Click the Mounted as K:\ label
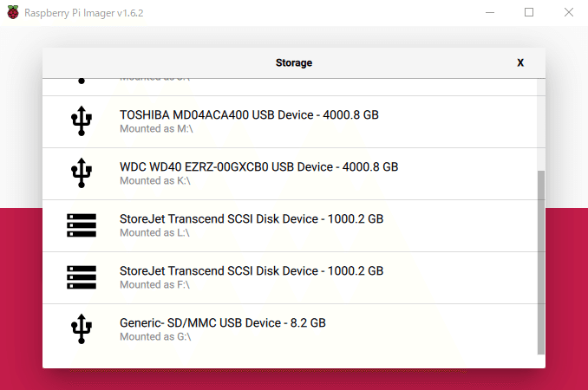Viewport: 588px width, 390px height. point(155,181)
